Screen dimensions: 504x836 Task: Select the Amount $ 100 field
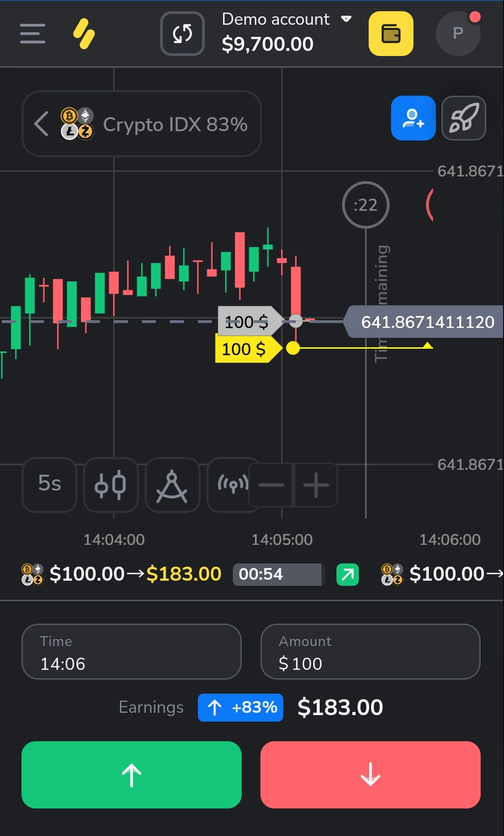point(371,652)
